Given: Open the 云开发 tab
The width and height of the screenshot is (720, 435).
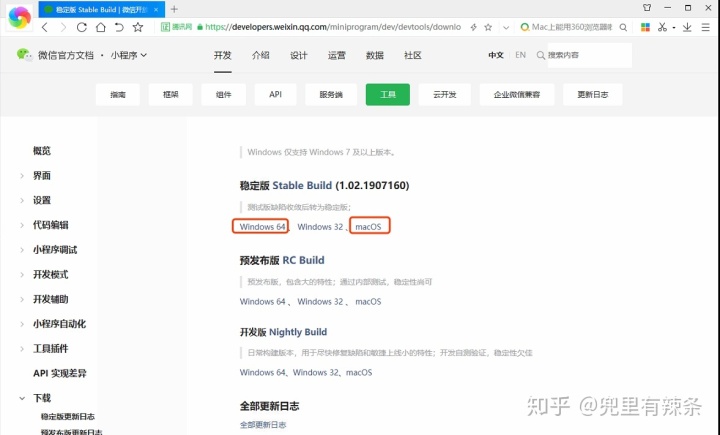Looking at the screenshot, I should pos(445,95).
